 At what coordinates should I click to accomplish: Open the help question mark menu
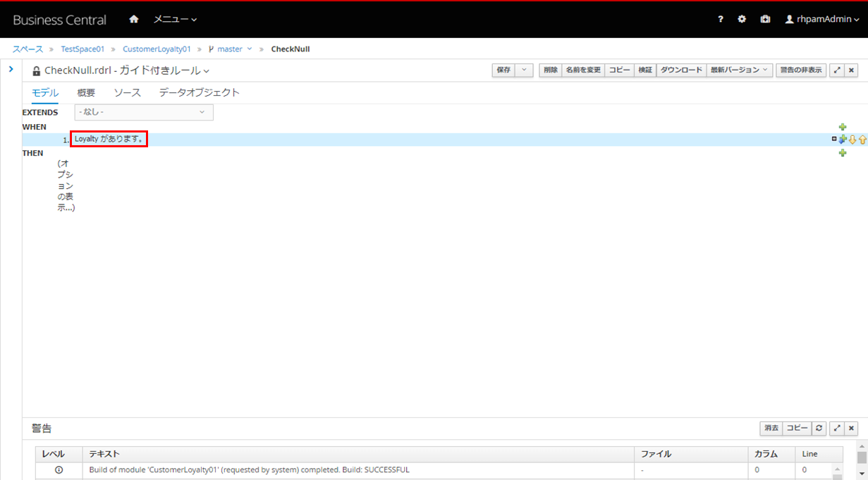721,19
